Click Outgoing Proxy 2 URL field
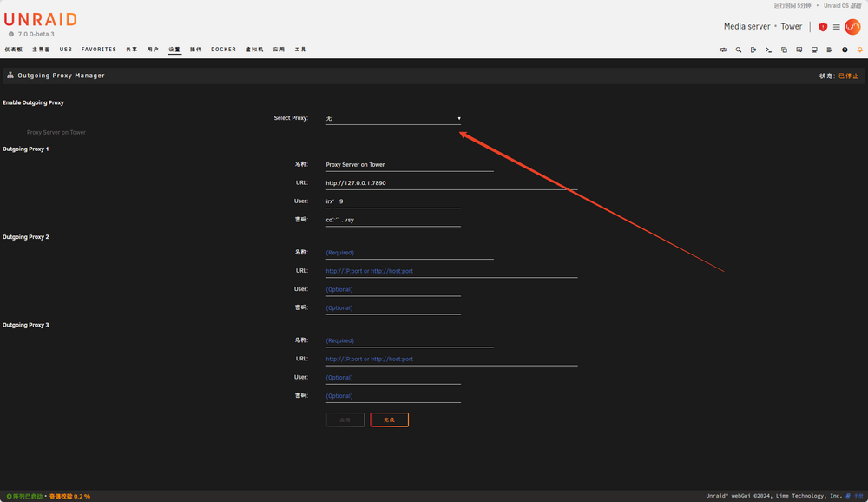Image resolution: width=868 pixels, height=502 pixels. pos(451,271)
